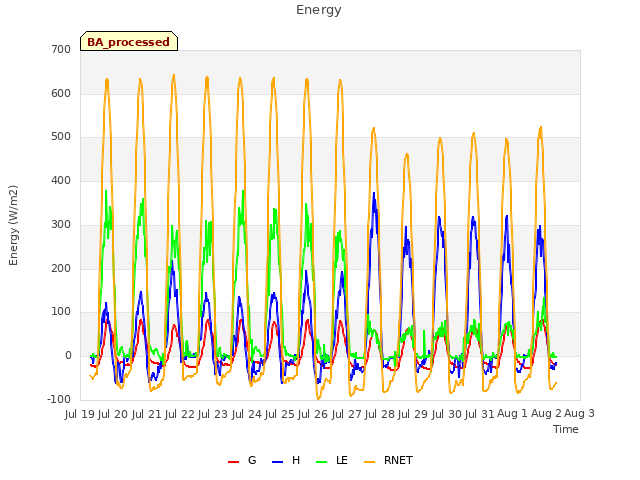640x480 pixels.
Task: Click the Aug 3 x-axis label
Action: pos(579,414)
